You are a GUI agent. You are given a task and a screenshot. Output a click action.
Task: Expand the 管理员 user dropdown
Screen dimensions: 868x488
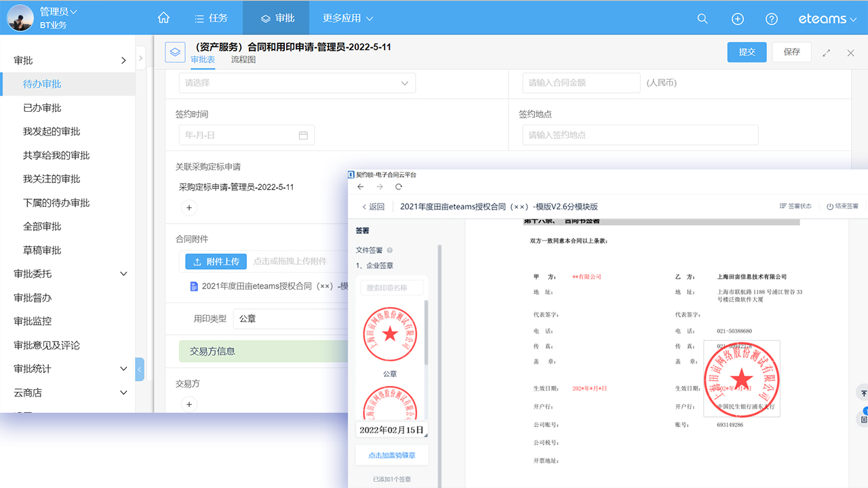(58, 12)
